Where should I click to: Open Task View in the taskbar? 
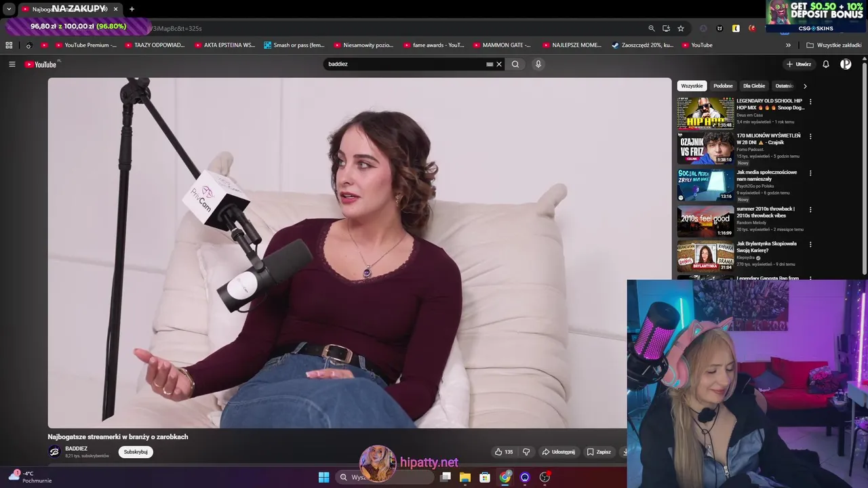446,477
